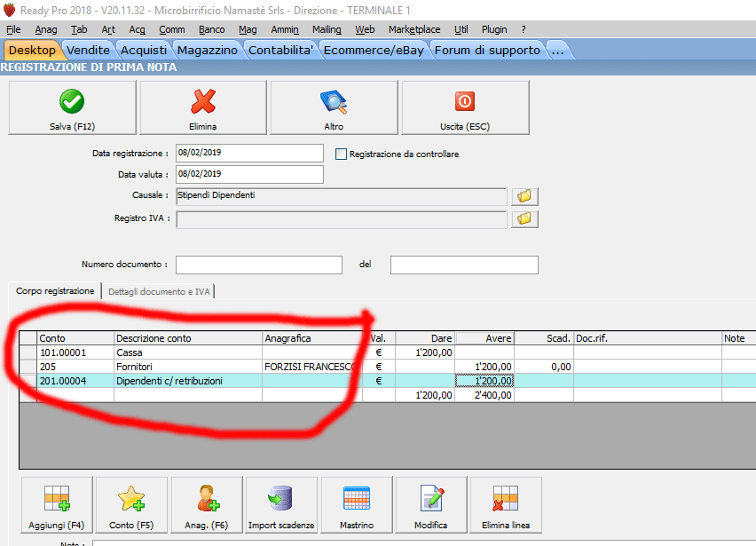Click the Data registrazione date field

pos(249,153)
